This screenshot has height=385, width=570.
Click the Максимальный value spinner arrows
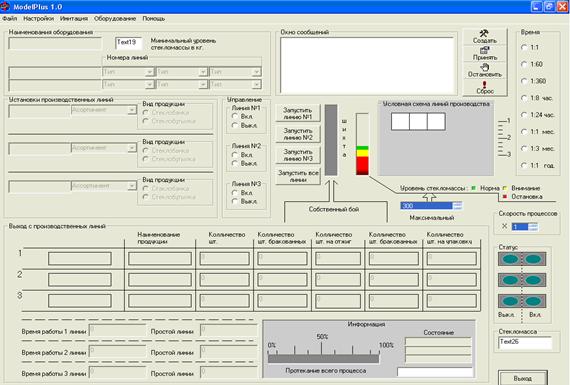(458, 206)
